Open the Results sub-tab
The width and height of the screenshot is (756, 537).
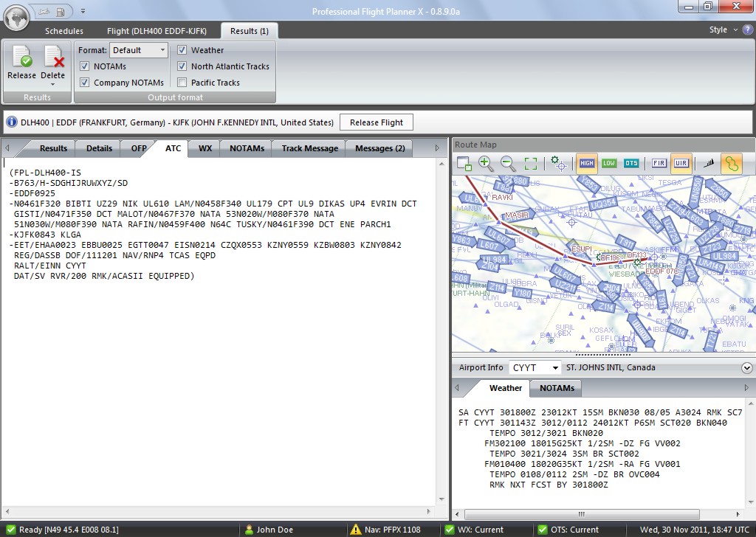[53, 148]
